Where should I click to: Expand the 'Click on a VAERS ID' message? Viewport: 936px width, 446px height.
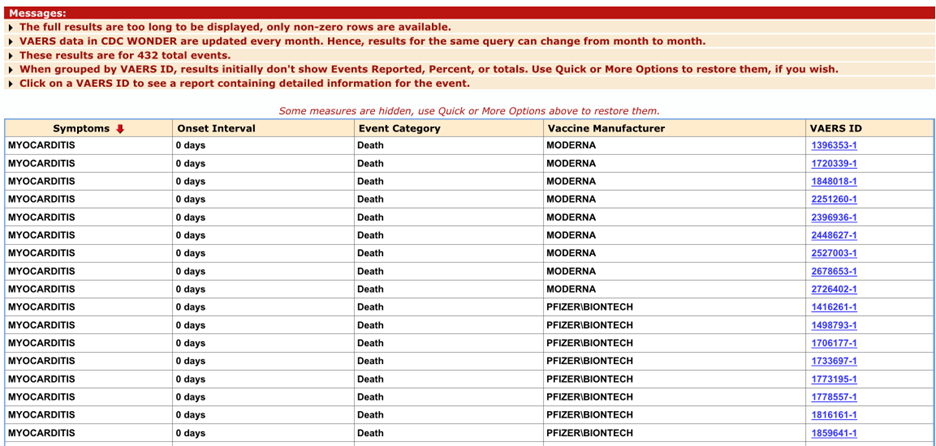tap(11, 84)
